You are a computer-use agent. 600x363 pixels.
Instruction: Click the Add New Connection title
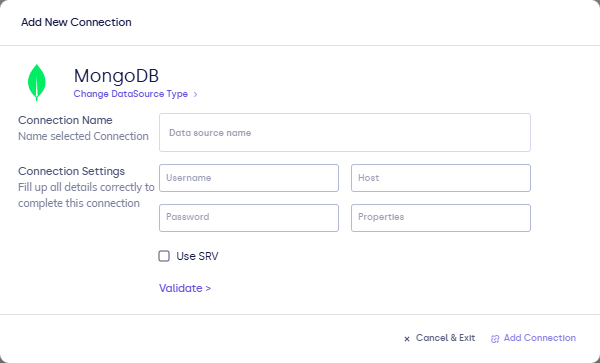[x=76, y=22]
